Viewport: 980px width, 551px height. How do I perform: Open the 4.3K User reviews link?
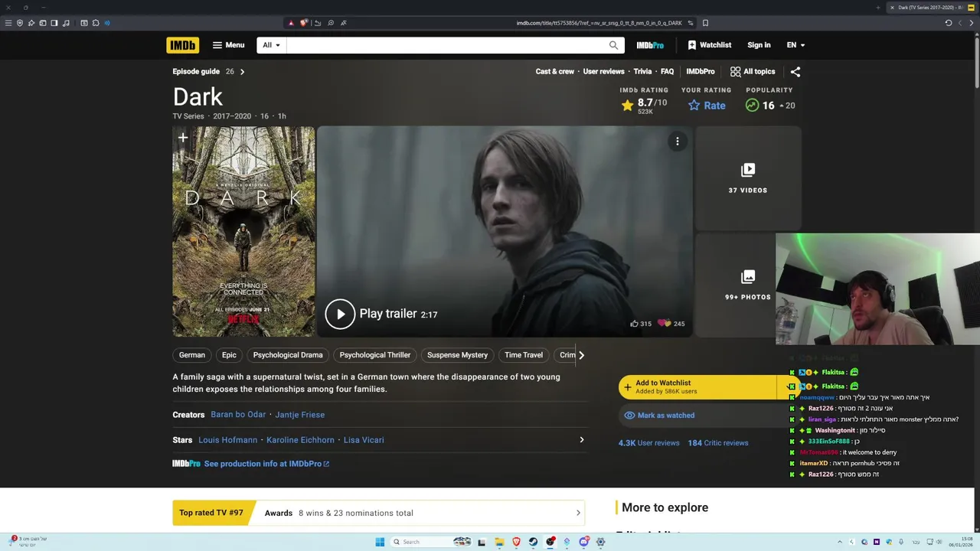649,443
